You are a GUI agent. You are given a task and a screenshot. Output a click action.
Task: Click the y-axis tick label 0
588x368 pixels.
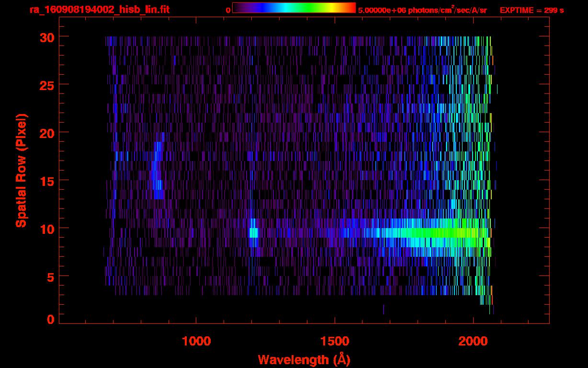pos(50,320)
